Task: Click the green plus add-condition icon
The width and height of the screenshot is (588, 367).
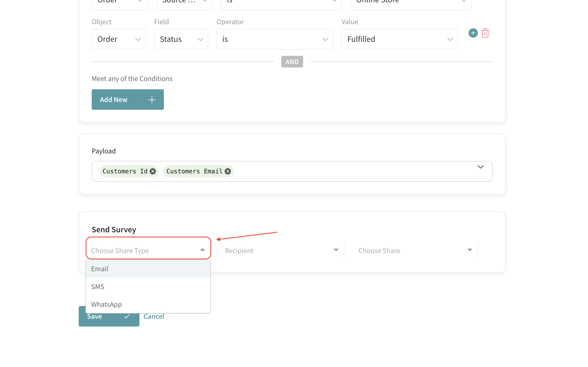Action: (473, 33)
